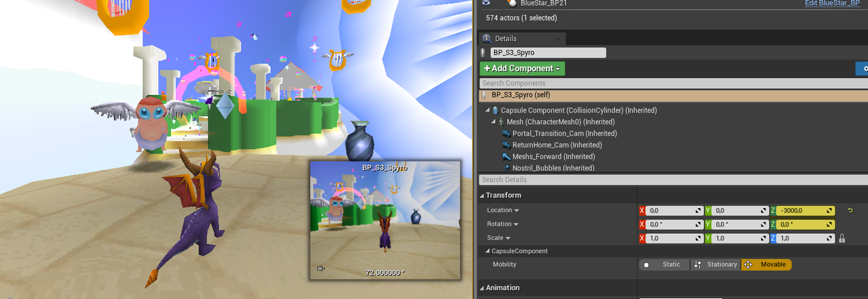This screenshot has width=868, height=299.
Task: Select BP_S3_Spyro (self) root row
Action: click(673, 96)
